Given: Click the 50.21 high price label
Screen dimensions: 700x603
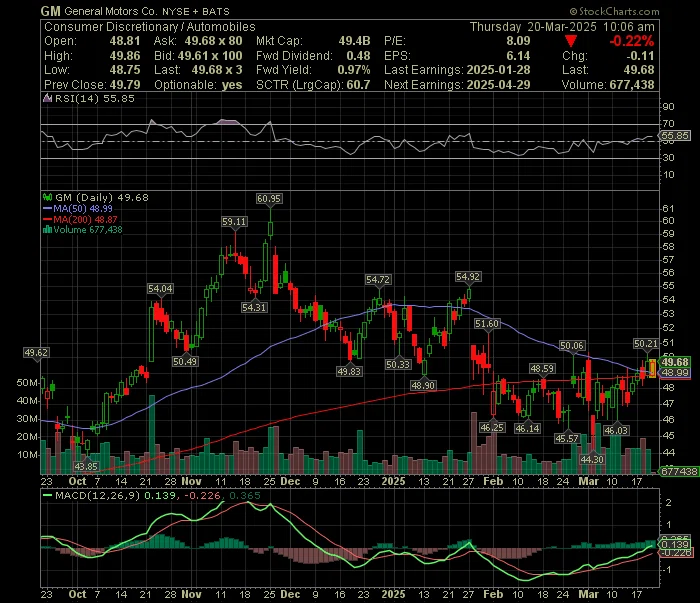Looking at the screenshot, I should (x=646, y=344).
